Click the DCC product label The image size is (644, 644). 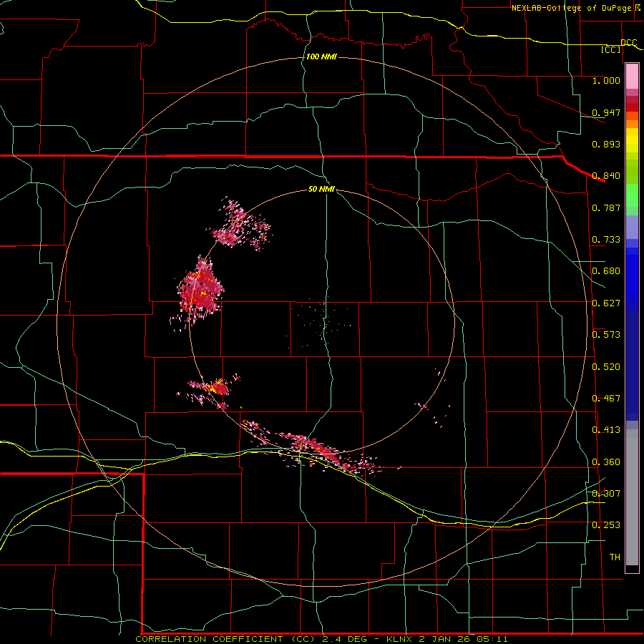[x=629, y=43]
